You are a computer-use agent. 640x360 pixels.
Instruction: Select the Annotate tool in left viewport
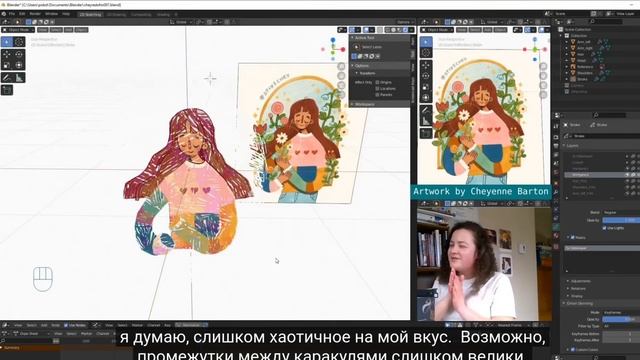point(7,78)
